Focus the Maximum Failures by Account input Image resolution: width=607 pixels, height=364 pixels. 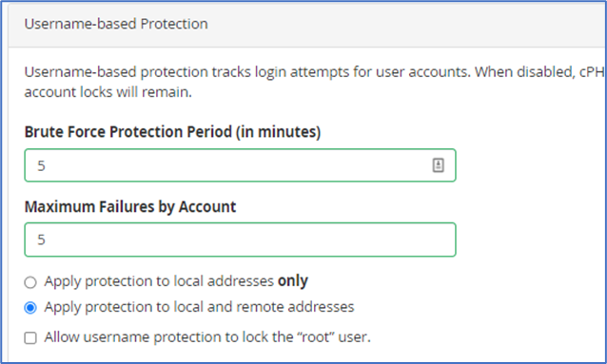coord(240,239)
